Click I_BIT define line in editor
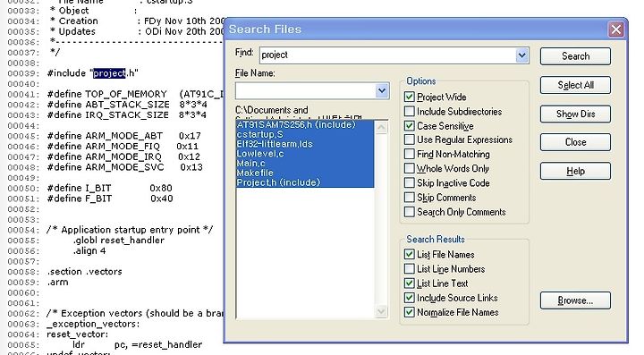 click(110, 189)
